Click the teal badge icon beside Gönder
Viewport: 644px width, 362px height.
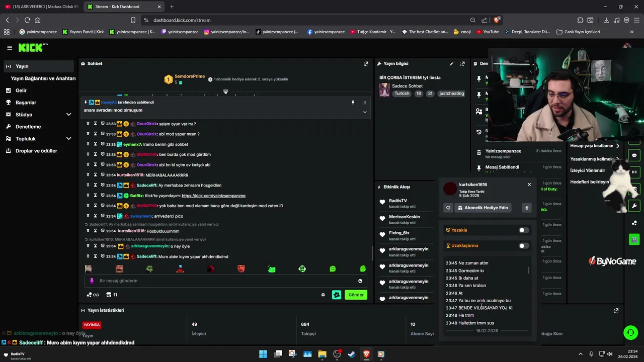coord(337,295)
